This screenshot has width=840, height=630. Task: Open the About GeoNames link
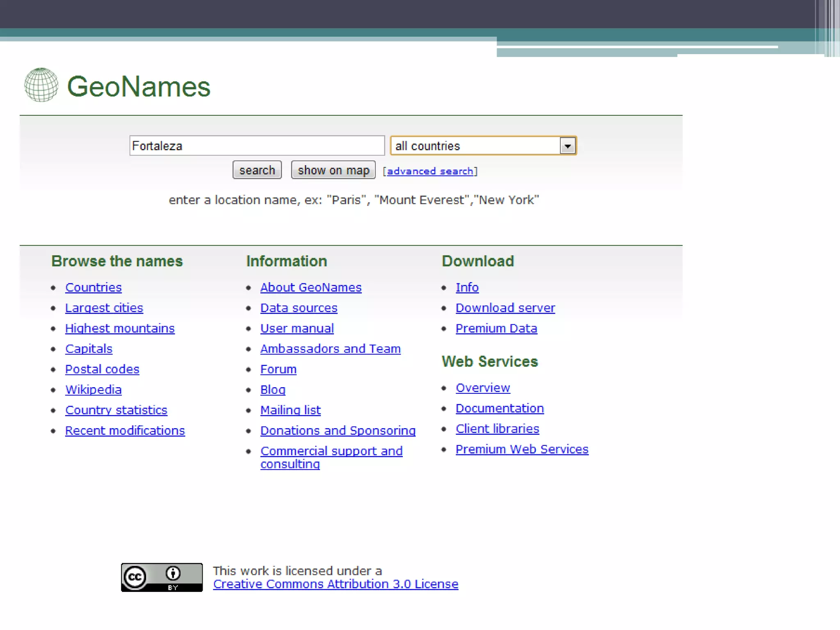(x=311, y=287)
